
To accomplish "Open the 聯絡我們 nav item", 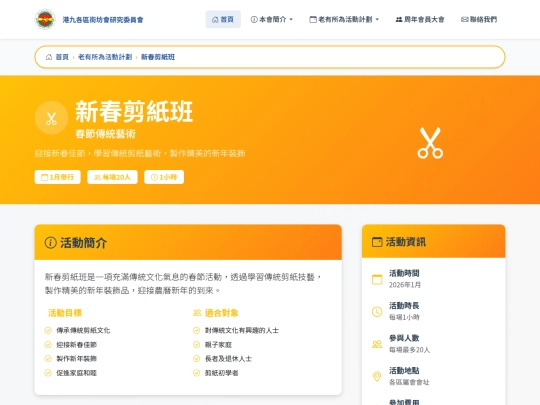I will tap(479, 19).
